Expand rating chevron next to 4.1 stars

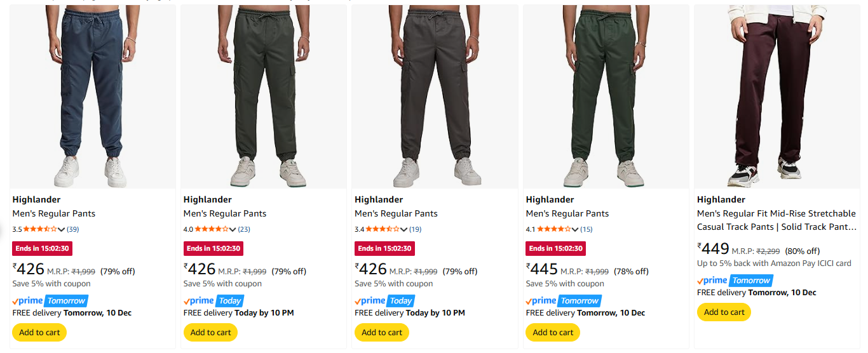click(x=576, y=230)
